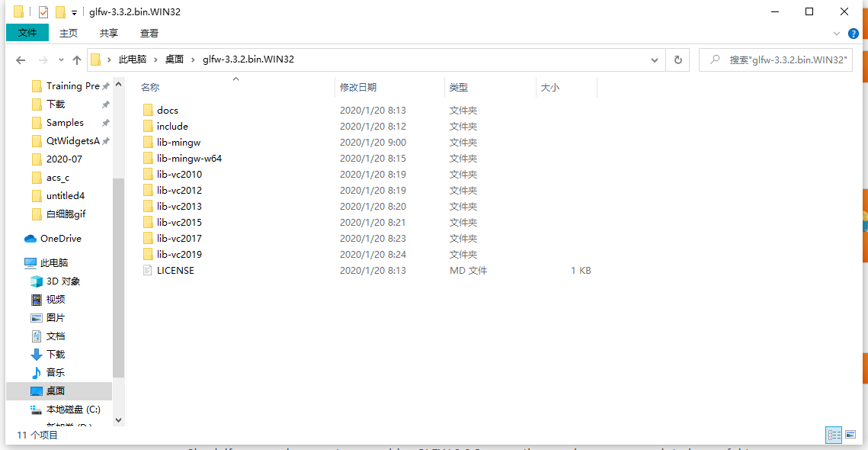Screen dimensions: 868x450
Task: Open the 查看 ribbon tab
Action: click(149, 34)
